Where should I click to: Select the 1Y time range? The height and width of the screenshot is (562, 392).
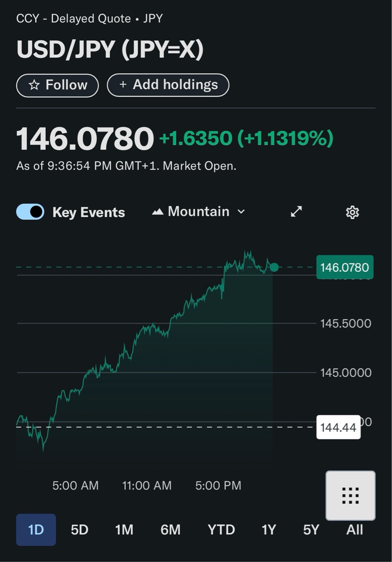[x=269, y=530]
